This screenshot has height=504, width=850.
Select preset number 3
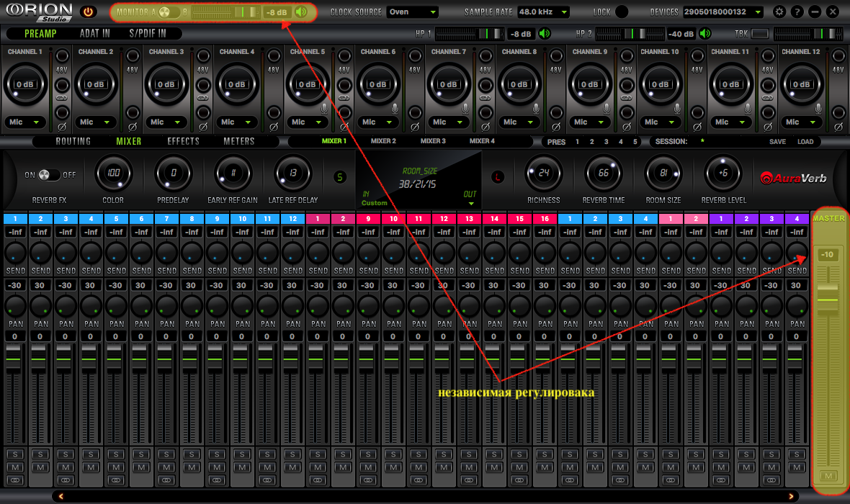tap(606, 141)
